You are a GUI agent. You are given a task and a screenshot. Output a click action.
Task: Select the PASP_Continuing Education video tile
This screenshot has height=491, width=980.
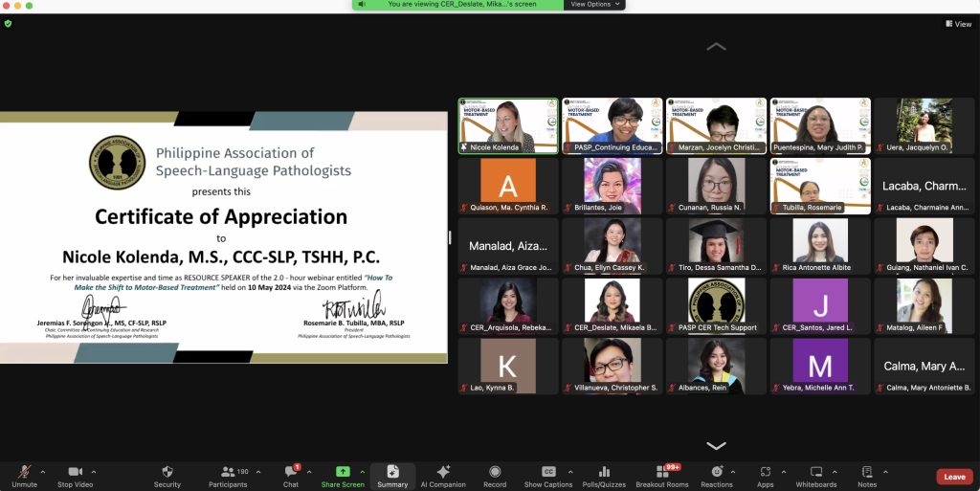[x=612, y=125]
